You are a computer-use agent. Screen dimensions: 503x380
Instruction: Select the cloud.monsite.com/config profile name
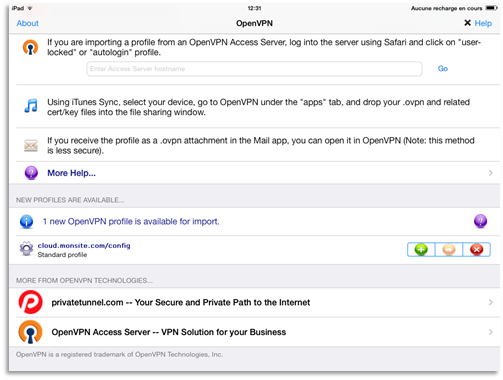pyautogui.click(x=84, y=246)
